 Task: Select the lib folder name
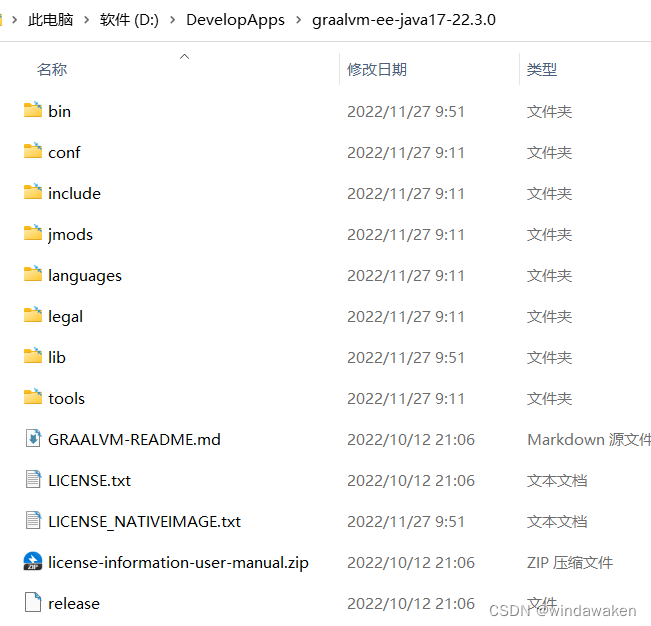tap(56, 357)
